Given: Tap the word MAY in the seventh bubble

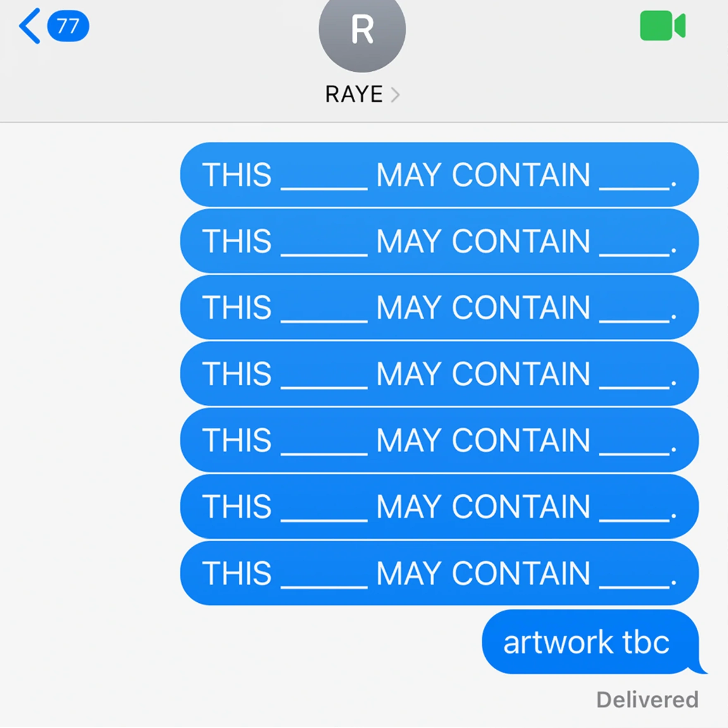Looking at the screenshot, I should (409, 573).
